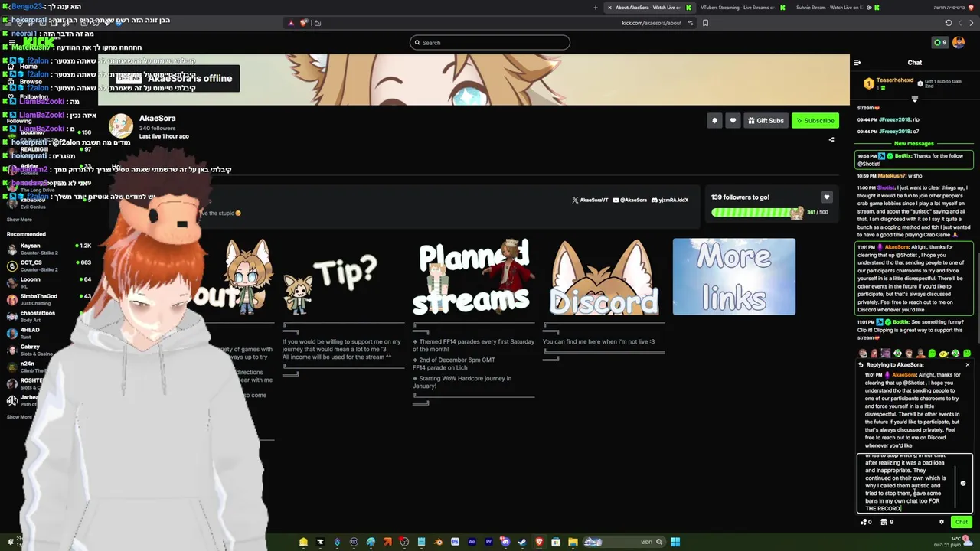
Task: Open the user profile avatar menu
Action: 959,42
